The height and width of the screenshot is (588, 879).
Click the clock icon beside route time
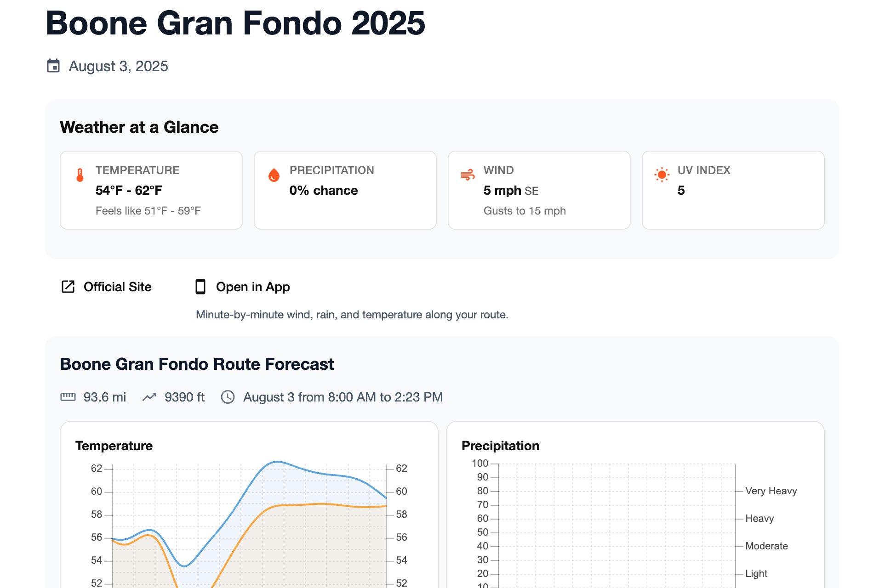coord(228,397)
